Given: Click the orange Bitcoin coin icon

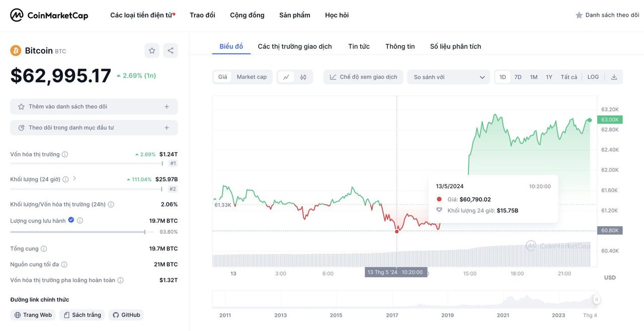Looking at the screenshot, I should click(16, 50).
